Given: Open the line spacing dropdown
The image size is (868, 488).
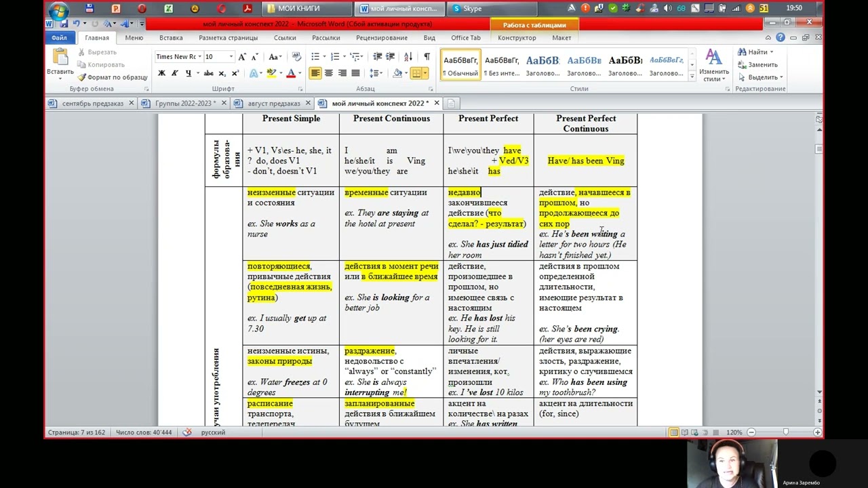Looking at the screenshot, I should [x=376, y=73].
